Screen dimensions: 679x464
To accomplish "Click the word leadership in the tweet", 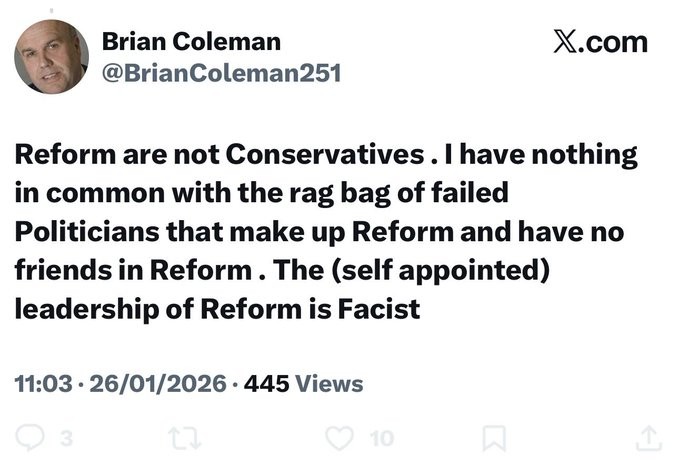I will tap(83, 309).
